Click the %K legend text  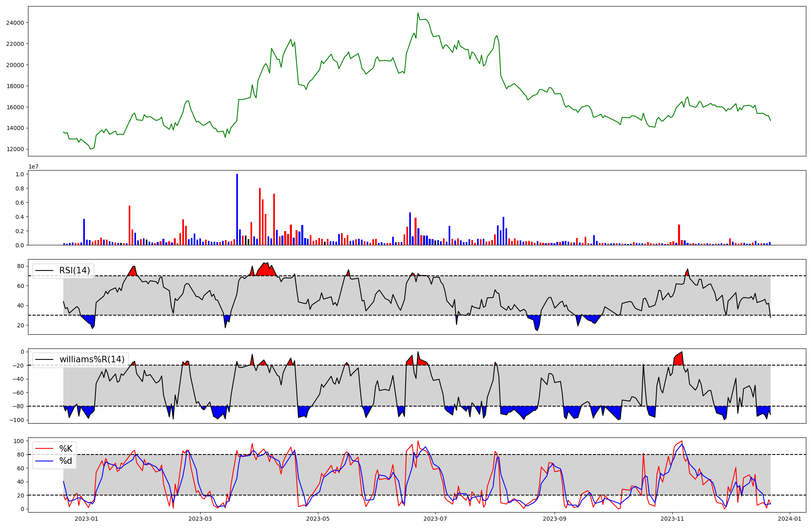tap(66, 449)
